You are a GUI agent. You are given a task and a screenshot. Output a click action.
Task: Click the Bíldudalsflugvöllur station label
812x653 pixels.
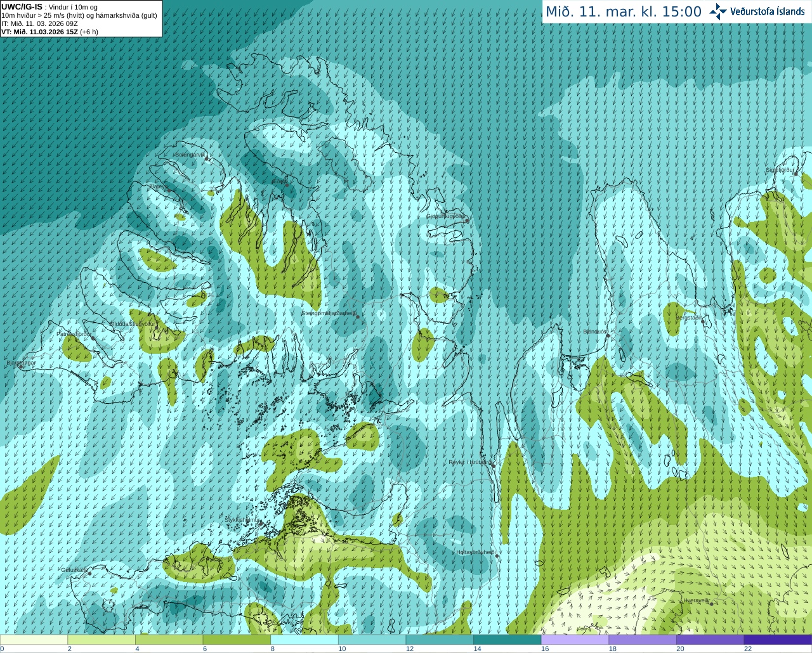click(132, 323)
